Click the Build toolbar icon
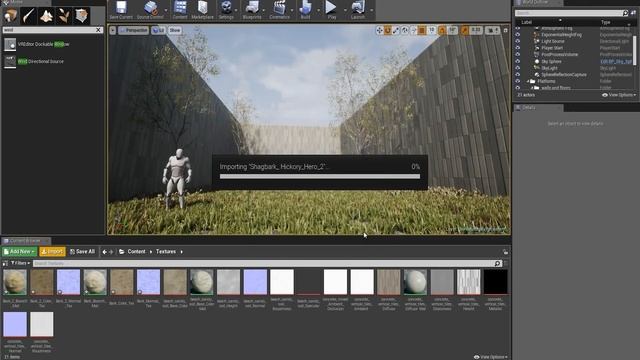The height and width of the screenshot is (360, 640). click(305, 10)
